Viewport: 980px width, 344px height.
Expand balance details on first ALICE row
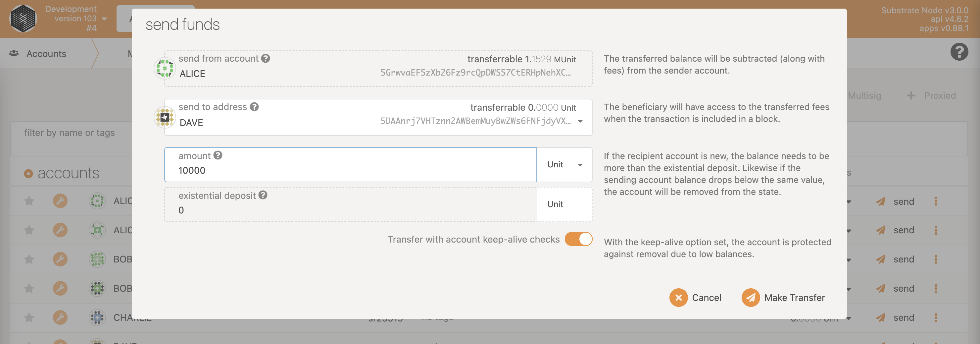click(849, 202)
